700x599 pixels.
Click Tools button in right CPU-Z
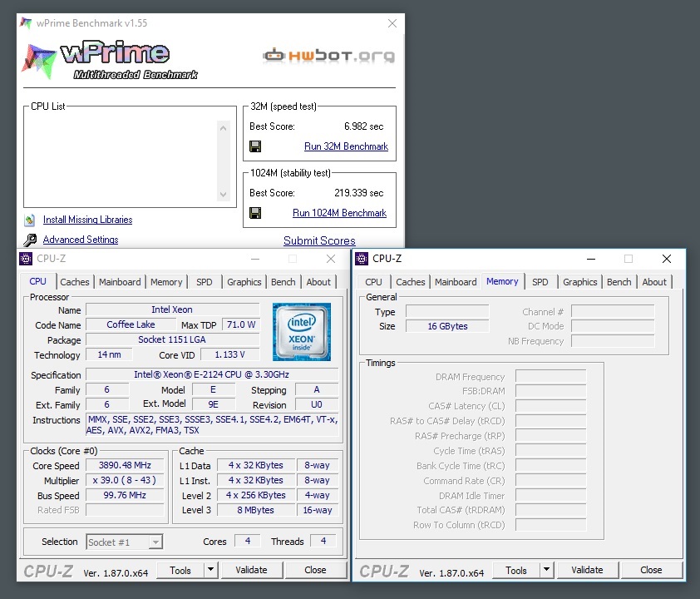point(516,571)
